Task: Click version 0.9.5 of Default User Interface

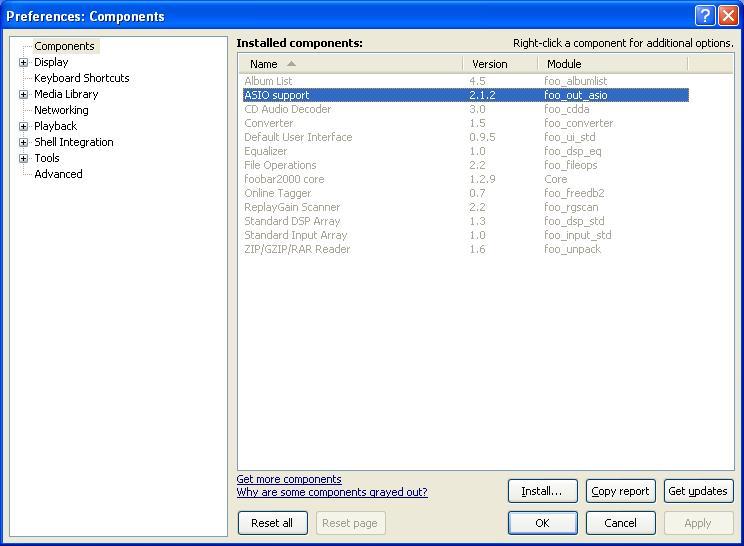Action: tap(482, 137)
